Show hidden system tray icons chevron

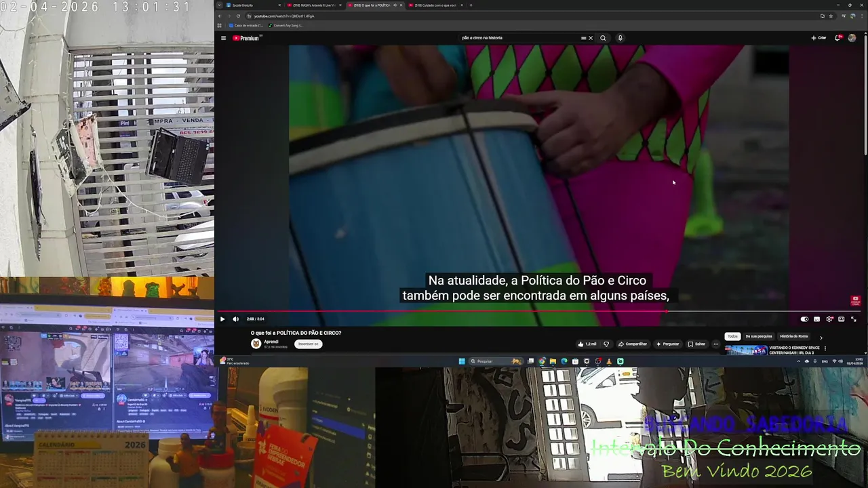click(x=800, y=361)
